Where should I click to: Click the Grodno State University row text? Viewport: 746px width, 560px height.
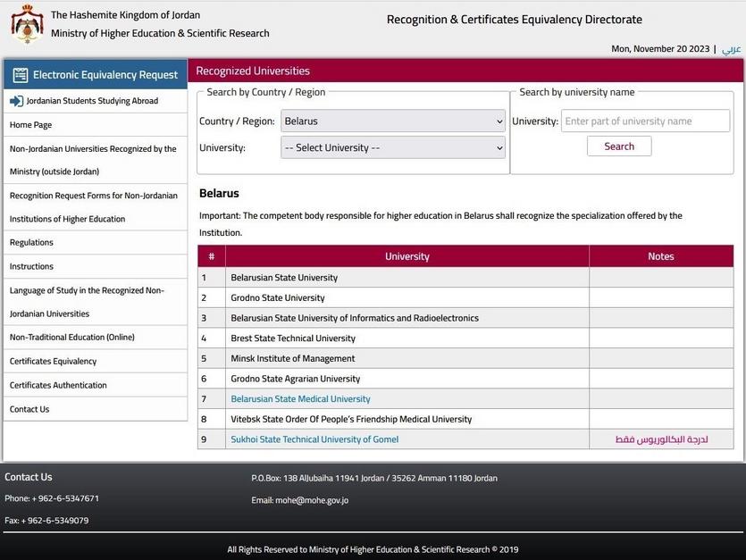point(277,297)
